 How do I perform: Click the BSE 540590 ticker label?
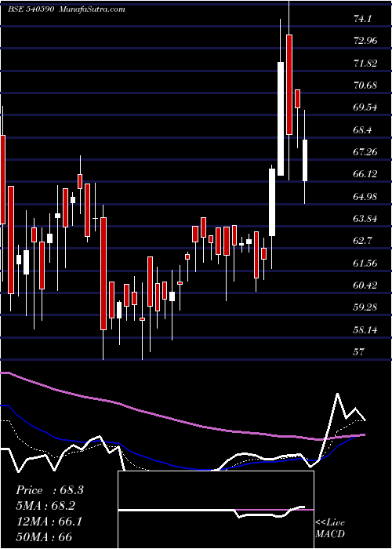(x=31, y=9)
